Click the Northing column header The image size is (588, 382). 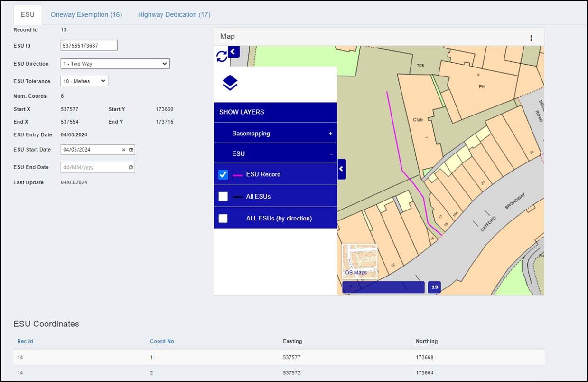[x=427, y=341]
